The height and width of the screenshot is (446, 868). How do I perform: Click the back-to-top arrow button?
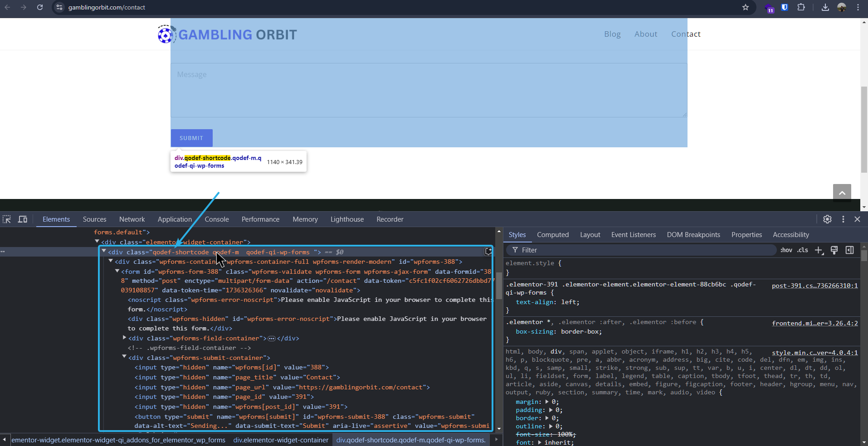click(842, 193)
